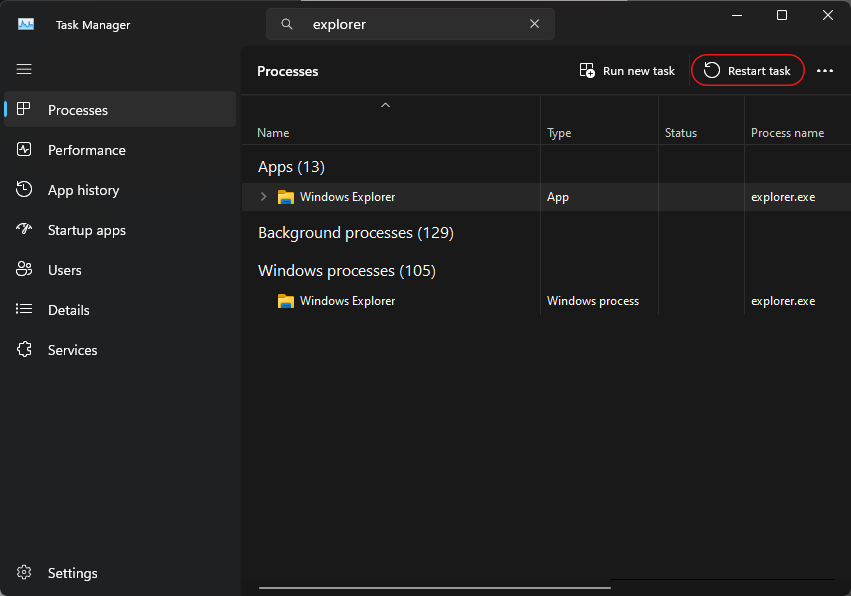
Task: Click the Startup apps gauge icon
Action: [24, 229]
